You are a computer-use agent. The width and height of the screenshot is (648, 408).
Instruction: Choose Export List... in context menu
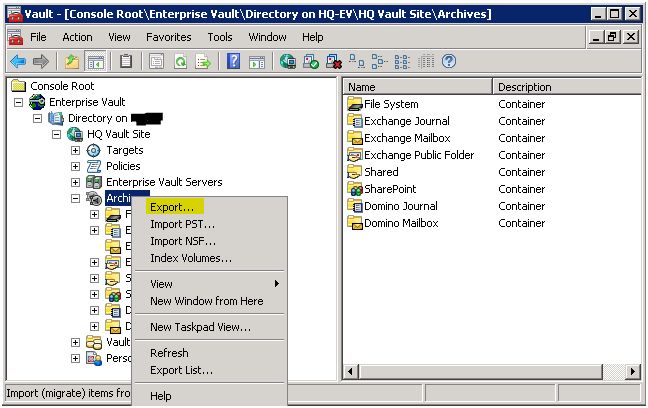point(210,370)
